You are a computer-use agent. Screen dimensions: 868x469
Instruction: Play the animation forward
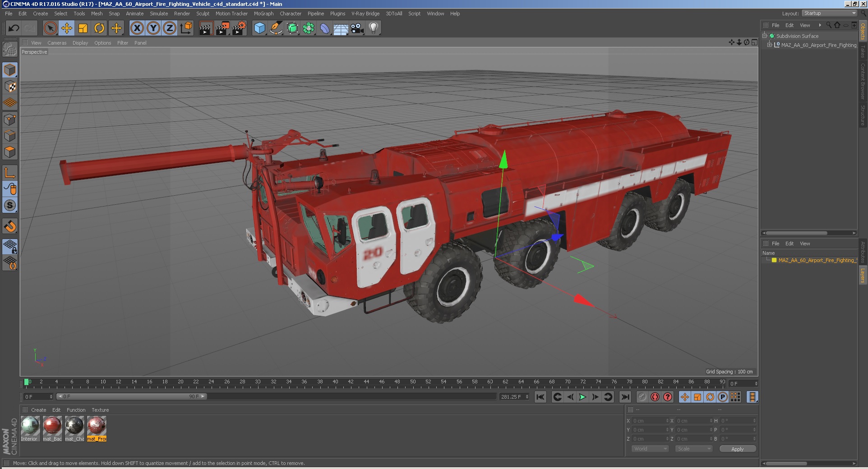(582, 397)
